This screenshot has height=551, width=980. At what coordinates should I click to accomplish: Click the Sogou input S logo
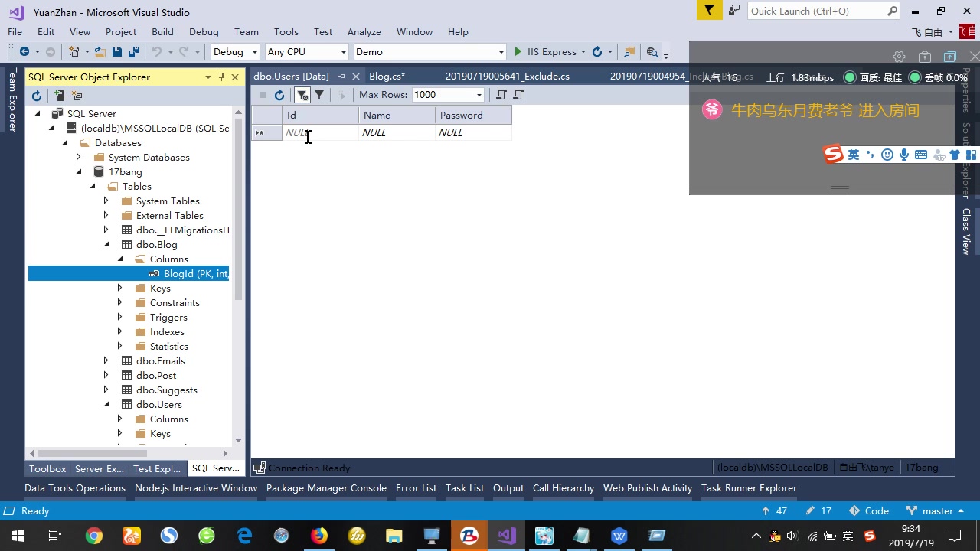833,154
